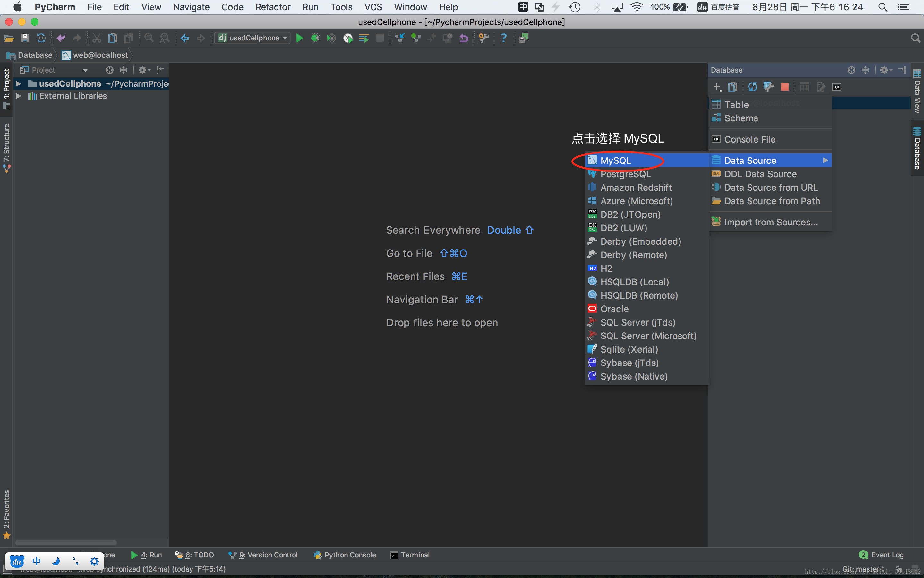The width and height of the screenshot is (924, 578).
Task: Click the Find magnifier icon
Action: (x=149, y=38)
